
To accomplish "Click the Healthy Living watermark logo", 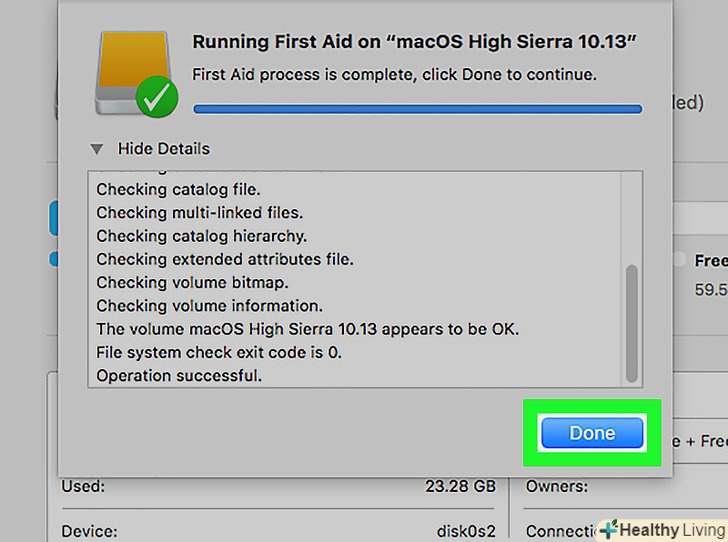I will (x=662, y=530).
